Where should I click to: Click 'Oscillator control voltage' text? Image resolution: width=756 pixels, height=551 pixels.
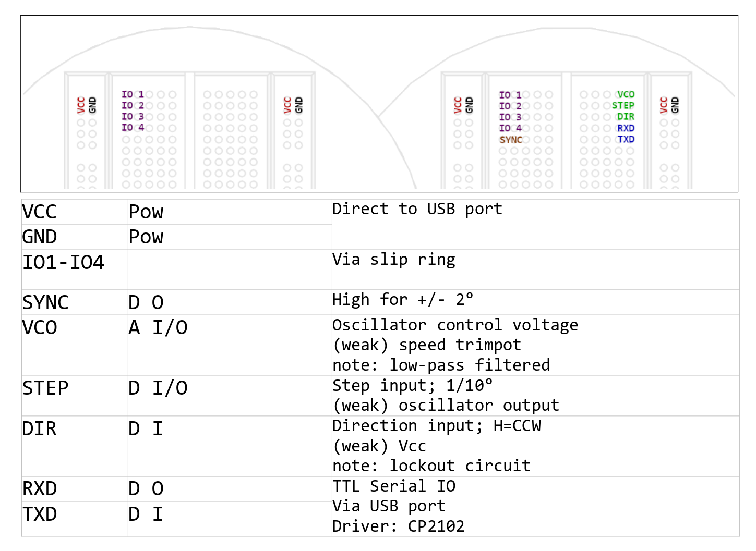point(455,325)
